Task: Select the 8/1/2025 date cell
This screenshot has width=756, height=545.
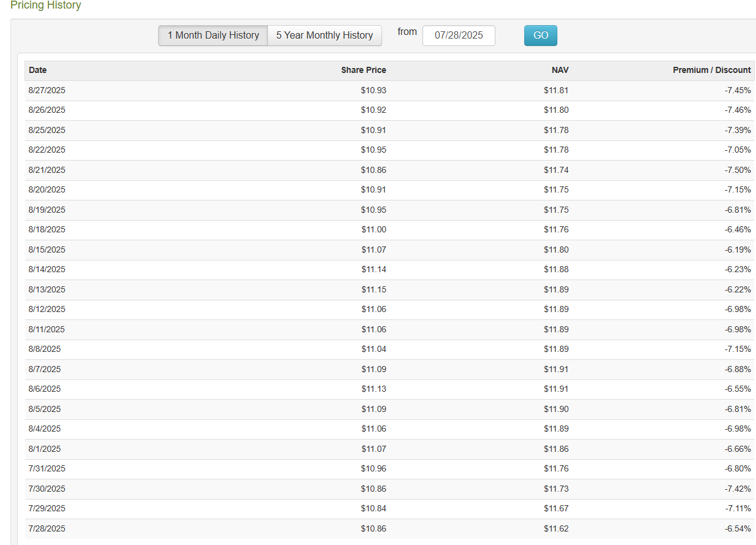Action: (44, 449)
